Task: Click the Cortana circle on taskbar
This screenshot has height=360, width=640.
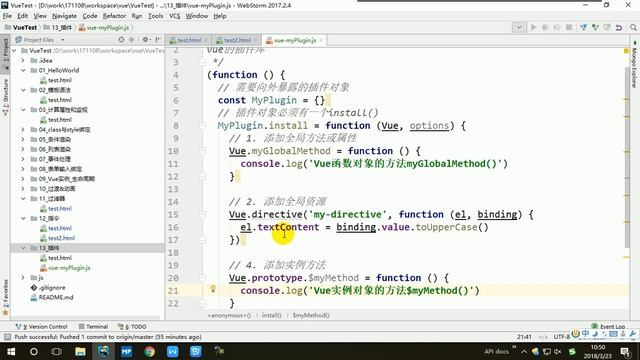Action: [34, 351]
